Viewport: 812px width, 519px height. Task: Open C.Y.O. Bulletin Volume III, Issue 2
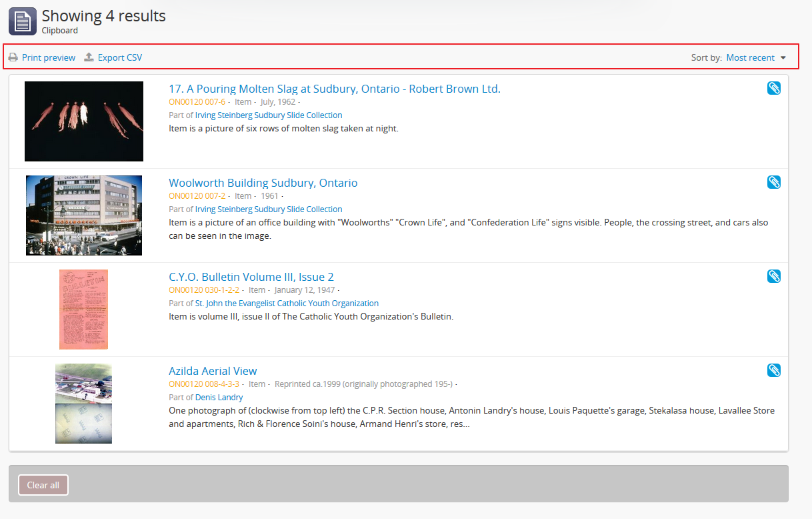pyautogui.click(x=251, y=277)
